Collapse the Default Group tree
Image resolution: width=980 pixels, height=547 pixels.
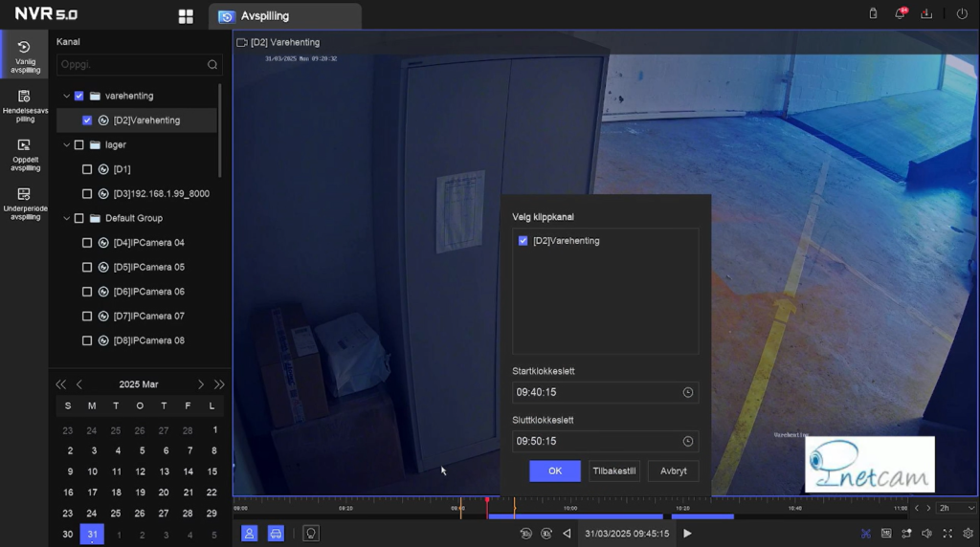coord(66,219)
